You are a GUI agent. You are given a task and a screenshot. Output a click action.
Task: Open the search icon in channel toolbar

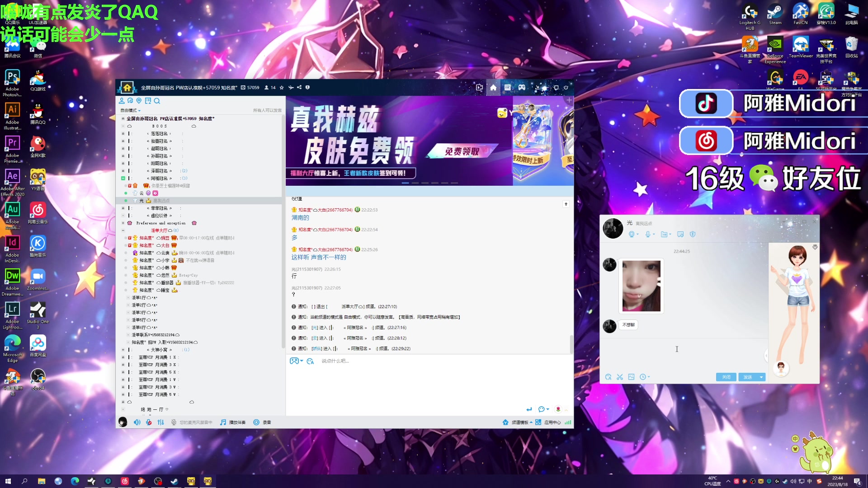pyautogui.click(x=157, y=101)
